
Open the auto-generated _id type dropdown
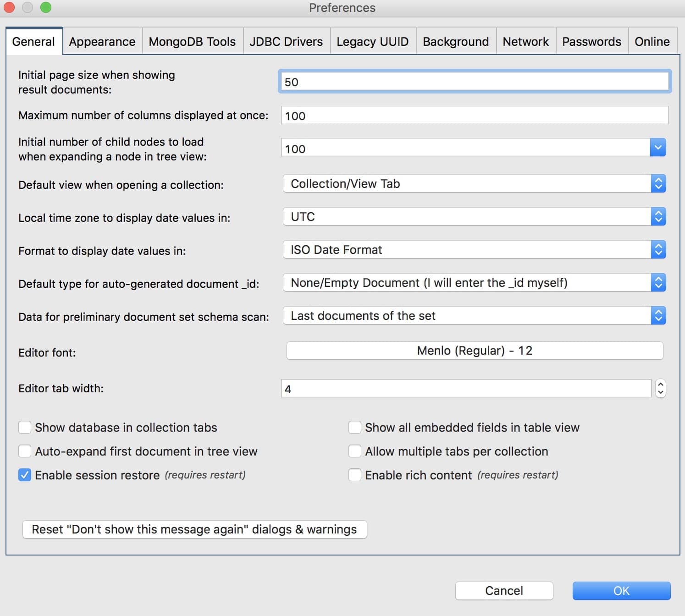[475, 283]
